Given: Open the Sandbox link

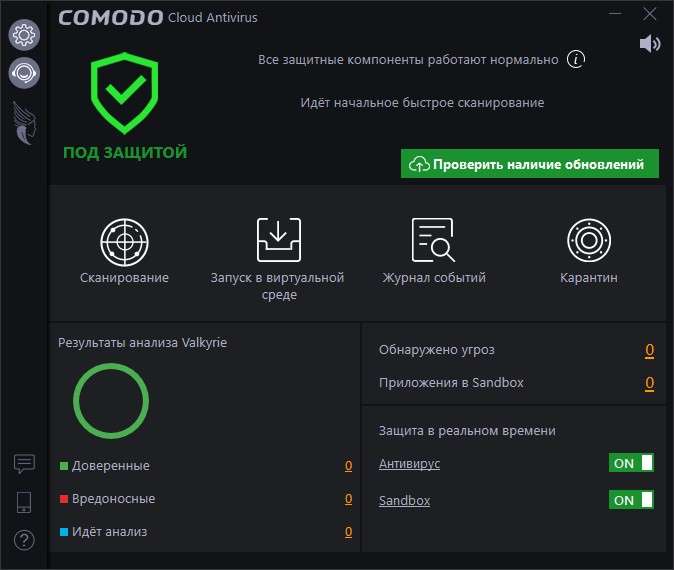Looking at the screenshot, I should click(x=404, y=500).
